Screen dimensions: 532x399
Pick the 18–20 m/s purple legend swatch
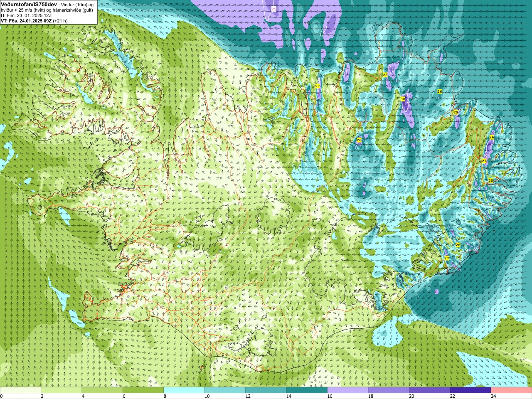click(x=389, y=390)
